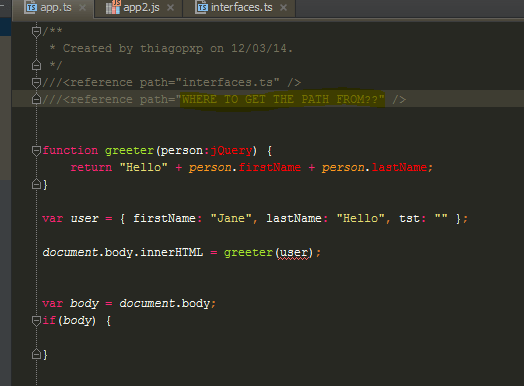Click the body condition inside if statement
This screenshot has width=524, height=386.
coord(77,321)
